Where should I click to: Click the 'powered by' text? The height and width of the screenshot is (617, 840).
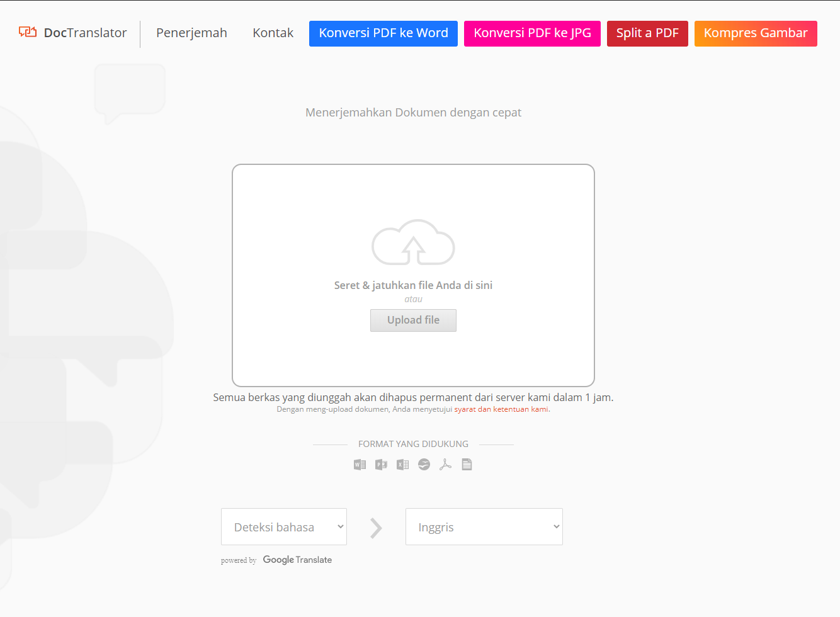[239, 560]
